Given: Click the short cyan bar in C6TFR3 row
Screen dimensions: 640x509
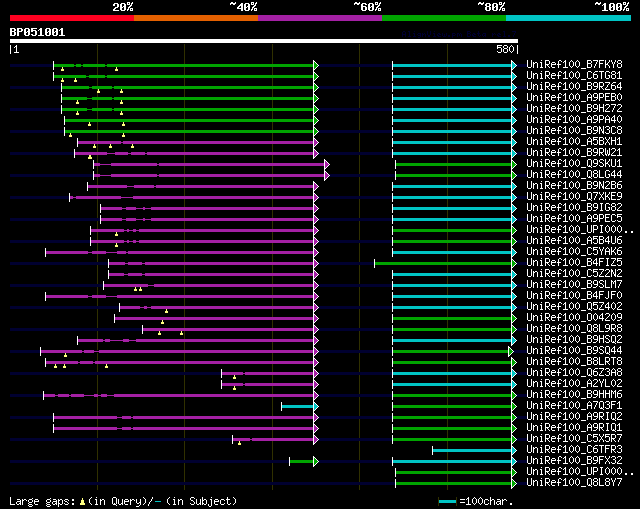Looking at the screenshot, I should pyautogui.click(x=475, y=451).
